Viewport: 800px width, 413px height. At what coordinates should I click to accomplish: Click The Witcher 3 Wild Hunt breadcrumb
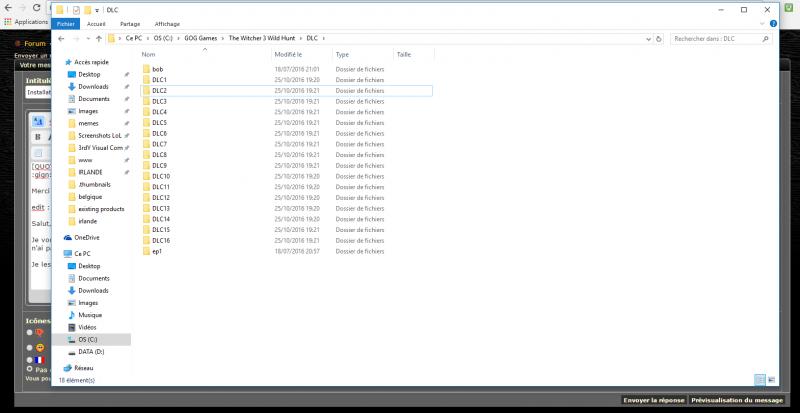262,39
